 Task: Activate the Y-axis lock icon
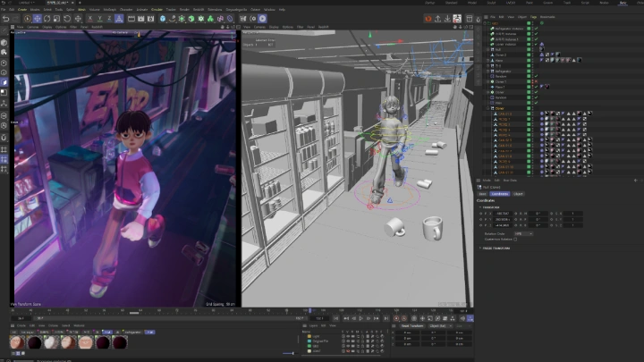point(100,18)
